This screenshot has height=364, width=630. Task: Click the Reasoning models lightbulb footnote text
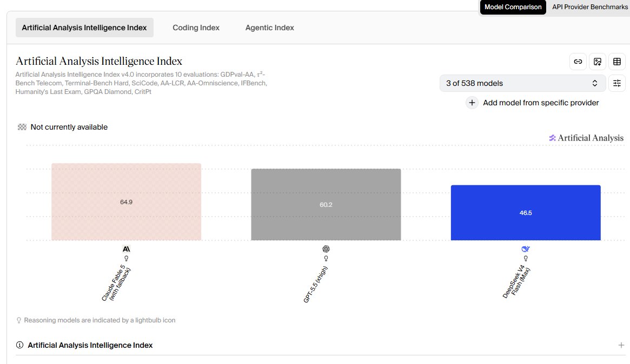coord(100,320)
